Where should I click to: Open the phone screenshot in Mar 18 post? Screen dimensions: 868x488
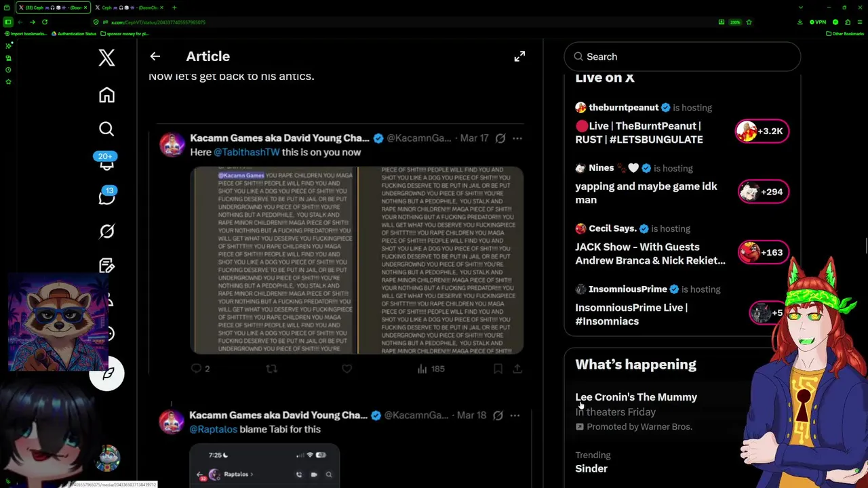(264, 465)
